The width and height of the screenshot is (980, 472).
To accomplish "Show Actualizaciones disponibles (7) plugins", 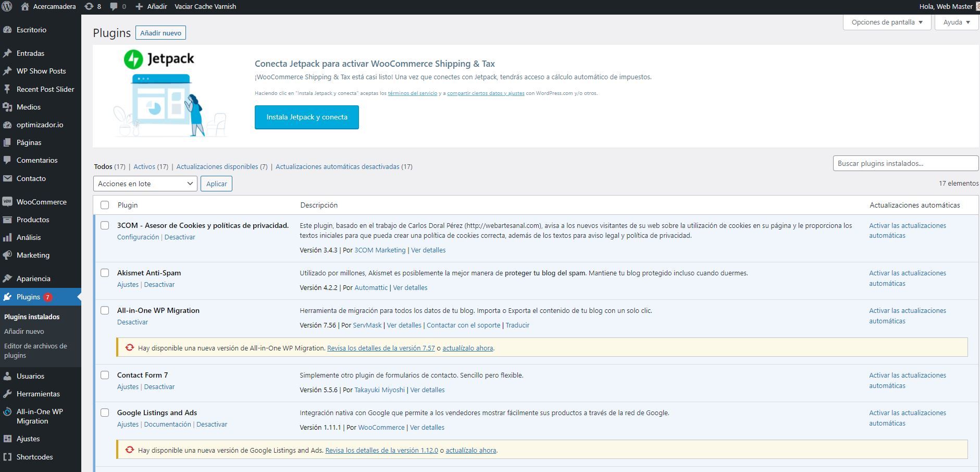I will coord(222,166).
